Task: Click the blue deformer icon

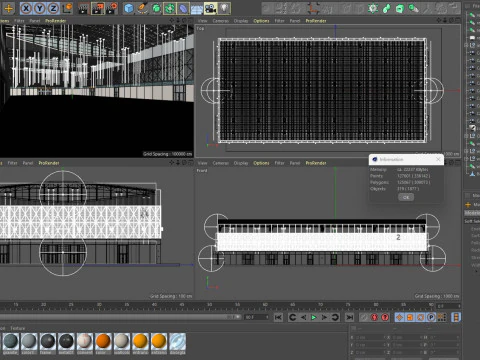Action: coord(183,8)
